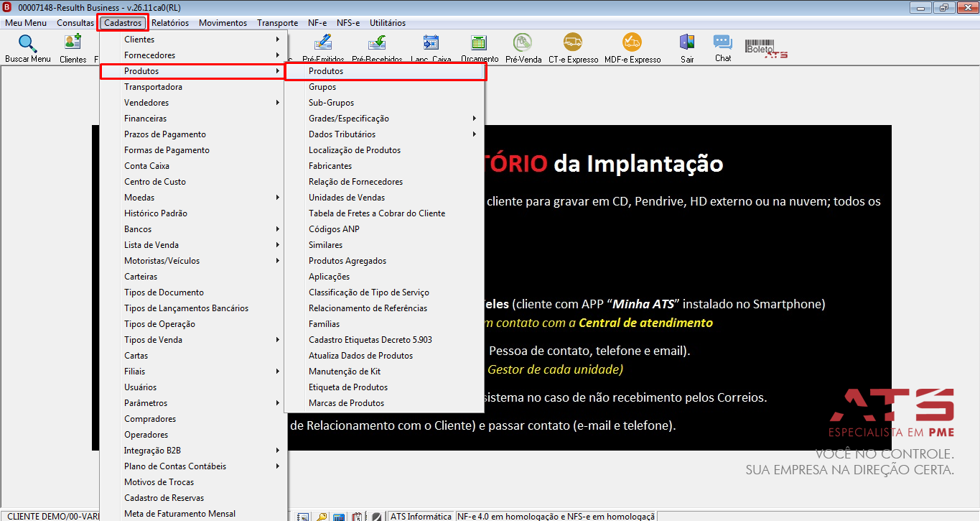Select Prazos de Pagamento entry

(193, 134)
